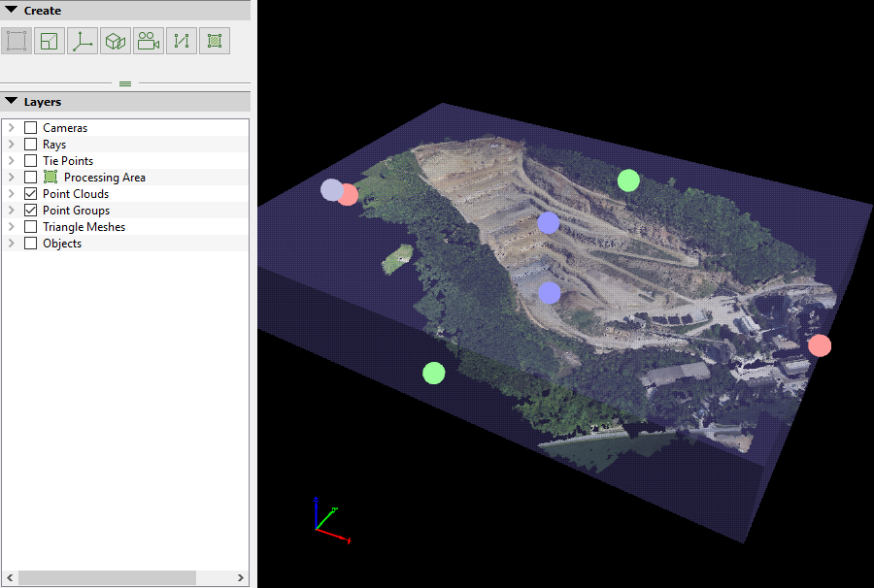The height and width of the screenshot is (588, 874).
Task: Click the green handle above the quarry
Action: pos(628,180)
